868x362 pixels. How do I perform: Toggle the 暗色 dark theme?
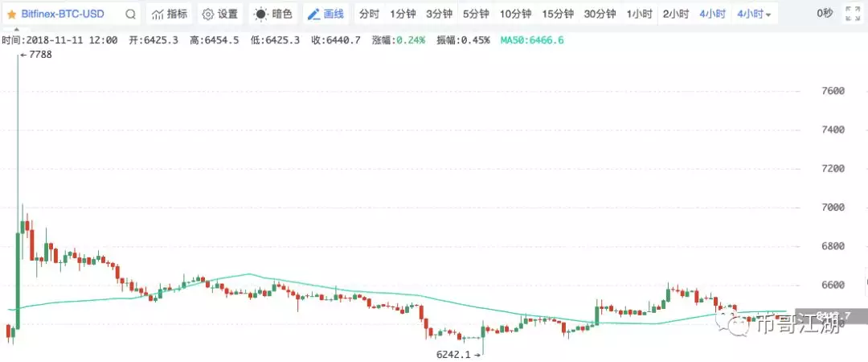[x=273, y=14]
